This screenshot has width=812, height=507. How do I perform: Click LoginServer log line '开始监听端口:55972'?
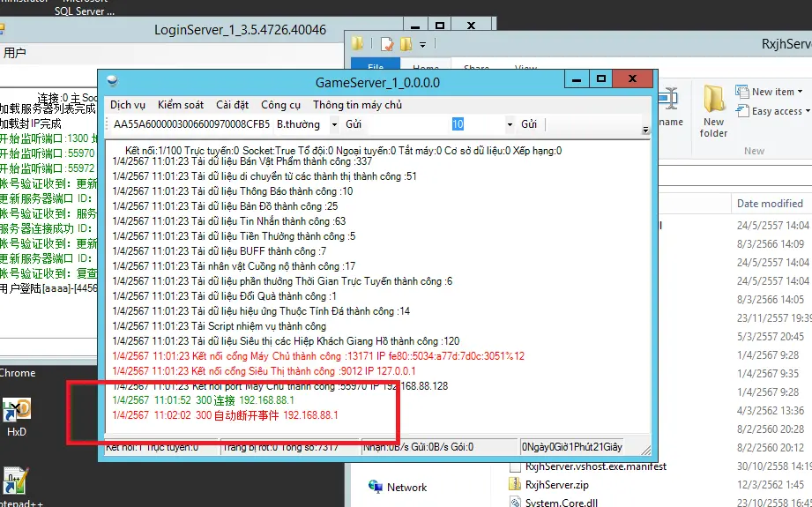click(x=47, y=168)
